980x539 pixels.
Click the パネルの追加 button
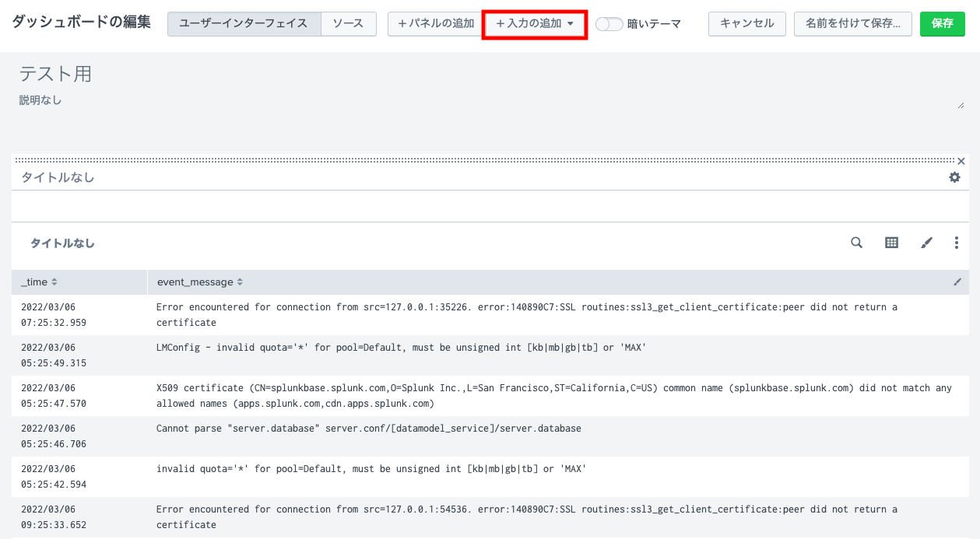(435, 24)
